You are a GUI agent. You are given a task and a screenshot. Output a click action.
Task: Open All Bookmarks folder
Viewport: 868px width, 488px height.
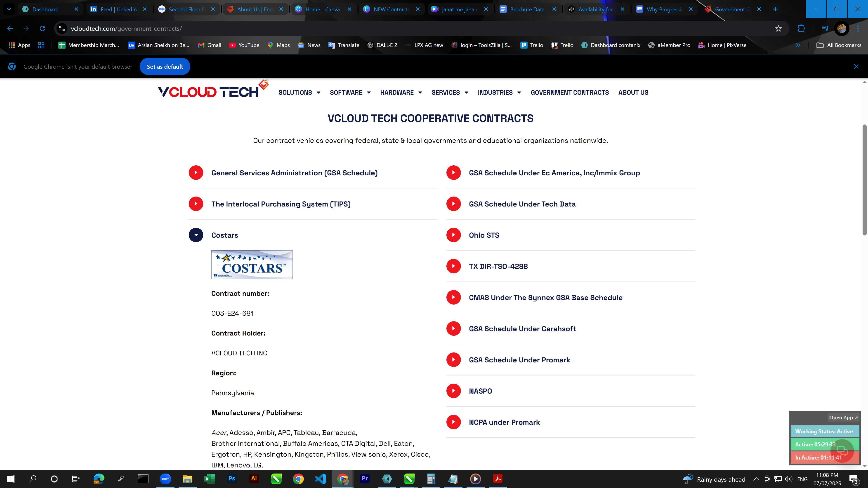point(839,45)
